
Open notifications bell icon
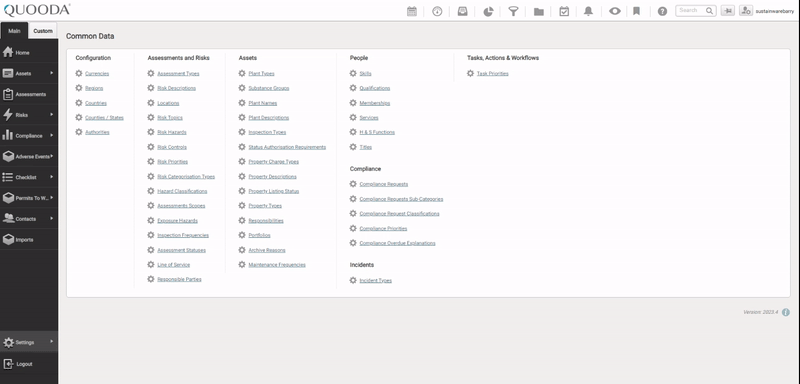(x=588, y=11)
